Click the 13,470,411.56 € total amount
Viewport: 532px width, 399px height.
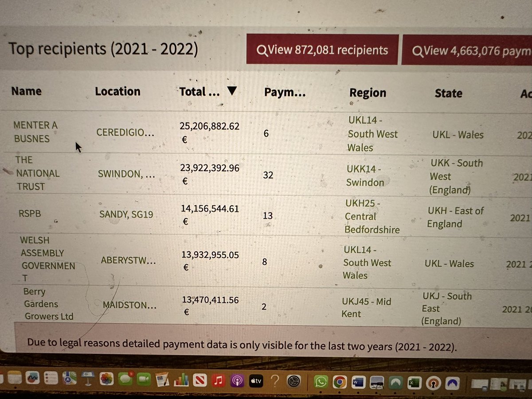[x=211, y=305]
